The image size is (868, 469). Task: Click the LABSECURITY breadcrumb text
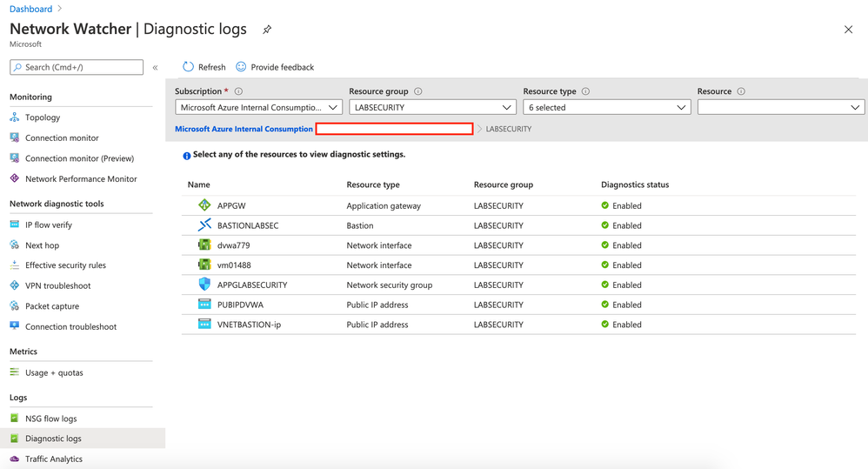tap(508, 129)
